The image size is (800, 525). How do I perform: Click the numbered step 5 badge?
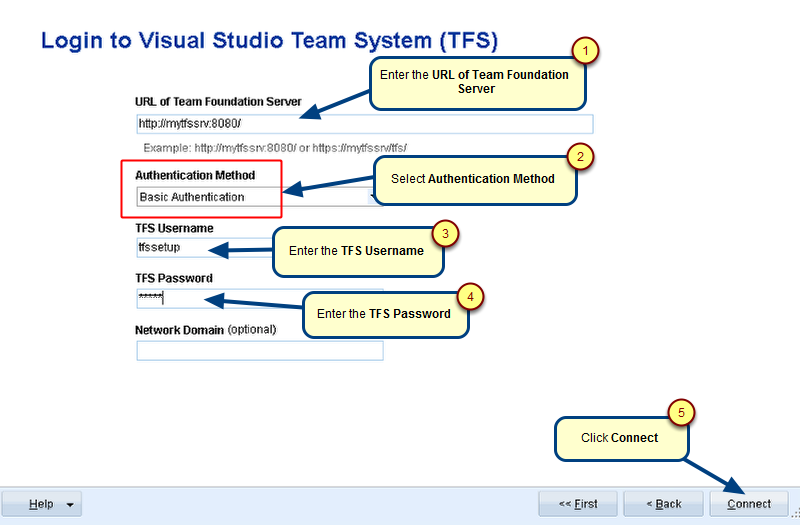pyautogui.click(x=682, y=412)
